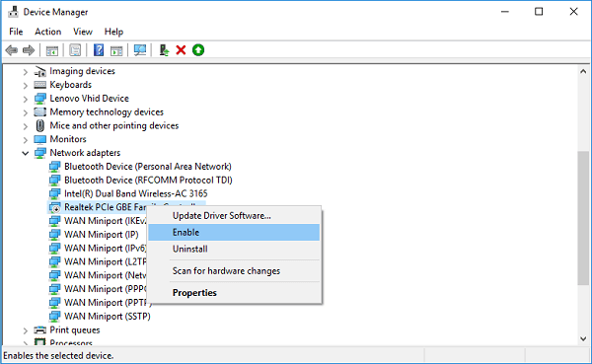
Task: Select WAN Miniport (SSTP) entry
Action: [x=108, y=316]
